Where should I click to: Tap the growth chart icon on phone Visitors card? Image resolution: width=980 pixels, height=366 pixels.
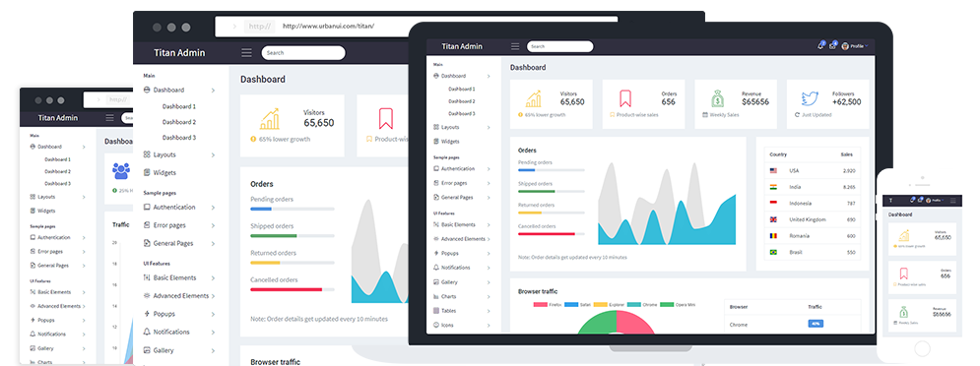coord(904,235)
